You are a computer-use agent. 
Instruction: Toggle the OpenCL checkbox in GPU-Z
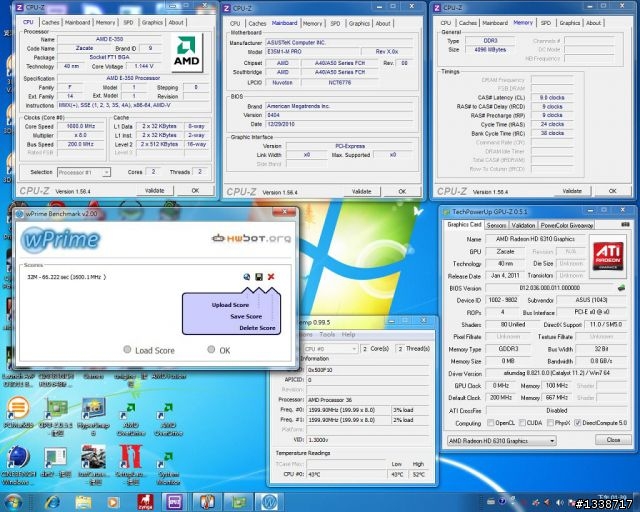(490, 423)
